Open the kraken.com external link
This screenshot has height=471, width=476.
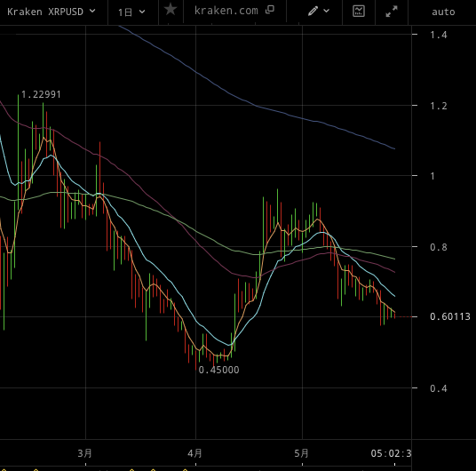[234, 11]
